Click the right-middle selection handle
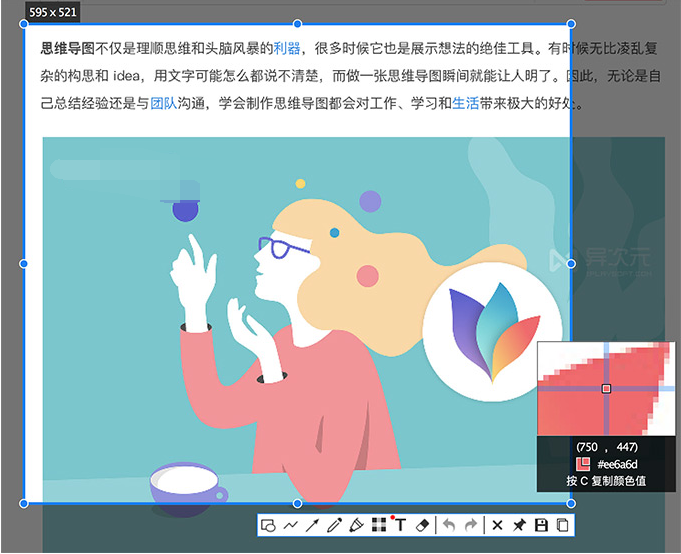The width and height of the screenshot is (681, 554). [x=571, y=264]
